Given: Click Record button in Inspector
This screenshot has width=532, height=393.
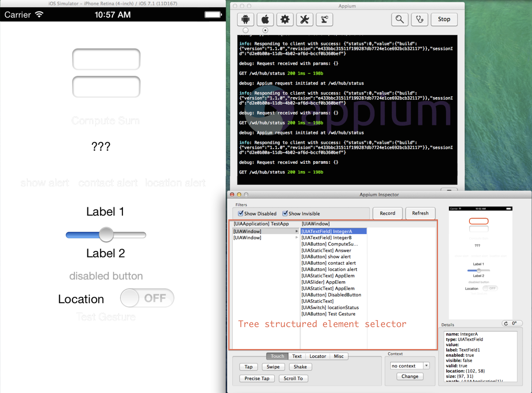Looking at the screenshot, I should (x=387, y=213).
